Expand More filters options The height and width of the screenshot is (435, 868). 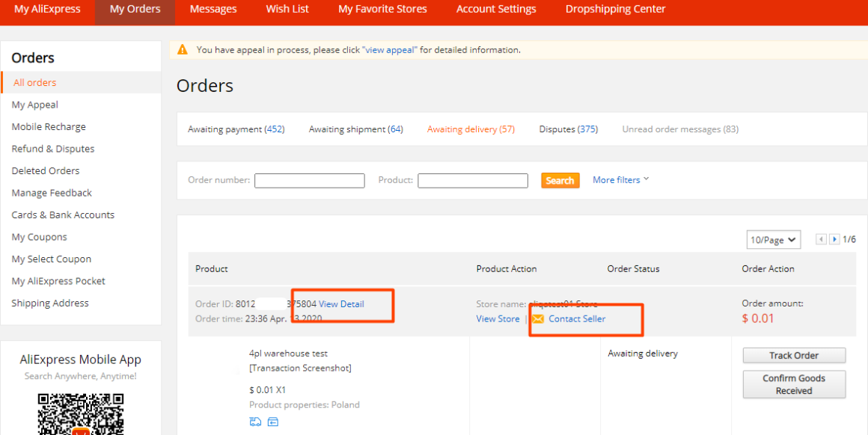[x=616, y=179]
